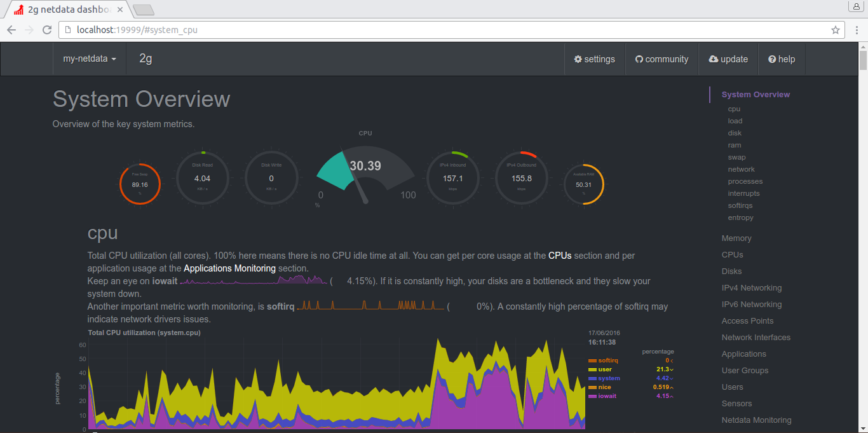Open Network Interfaces in the sidebar

756,338
